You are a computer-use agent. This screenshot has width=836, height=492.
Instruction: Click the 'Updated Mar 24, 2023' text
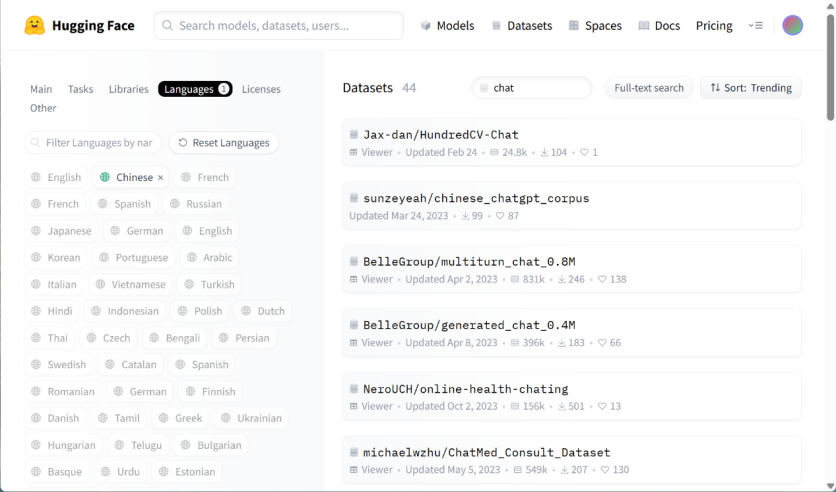point(399,216)
